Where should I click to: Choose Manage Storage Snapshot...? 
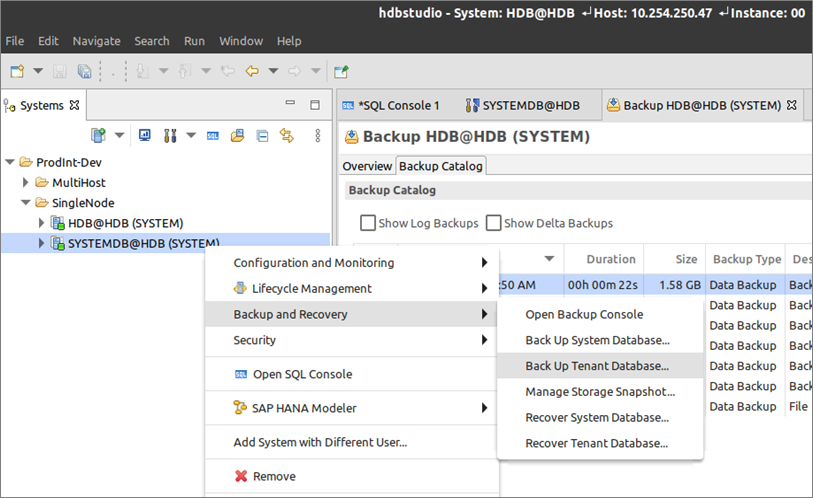point(600,392)
